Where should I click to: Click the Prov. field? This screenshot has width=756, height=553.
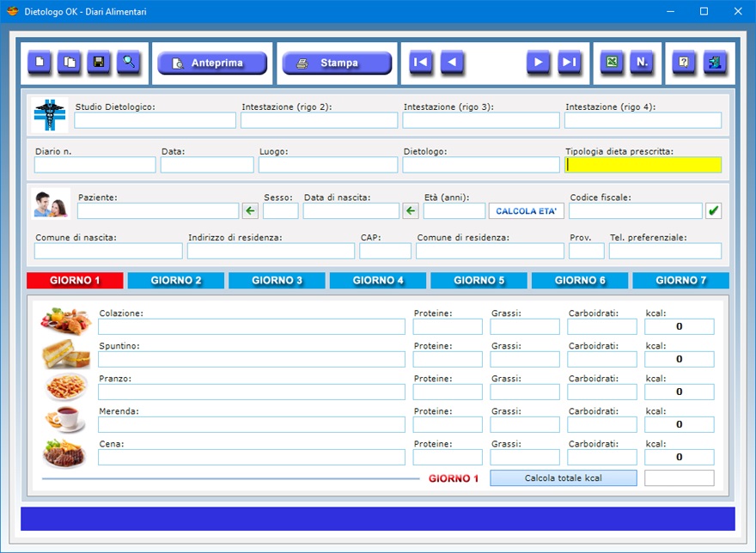(586, 252)
